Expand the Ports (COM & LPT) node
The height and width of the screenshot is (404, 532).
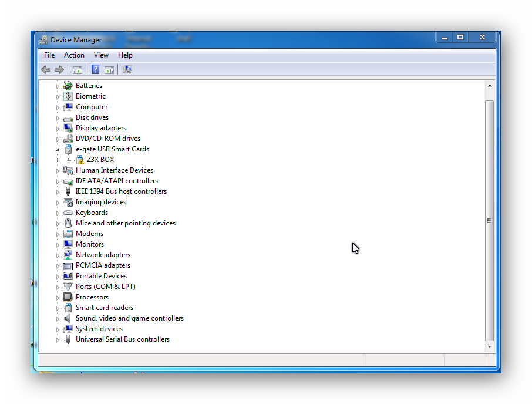[58, 287]
